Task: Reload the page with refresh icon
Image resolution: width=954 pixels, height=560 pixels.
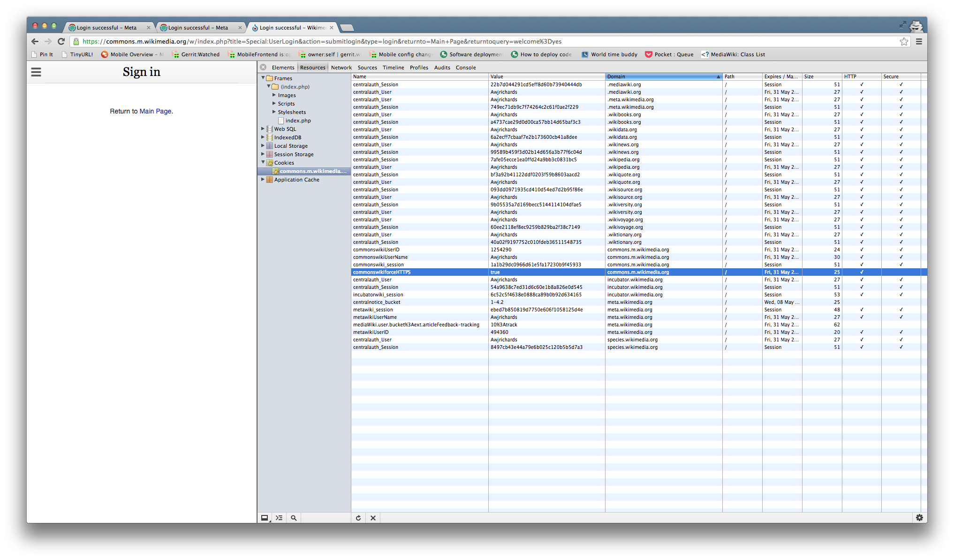Action: (x=61, y=41)
